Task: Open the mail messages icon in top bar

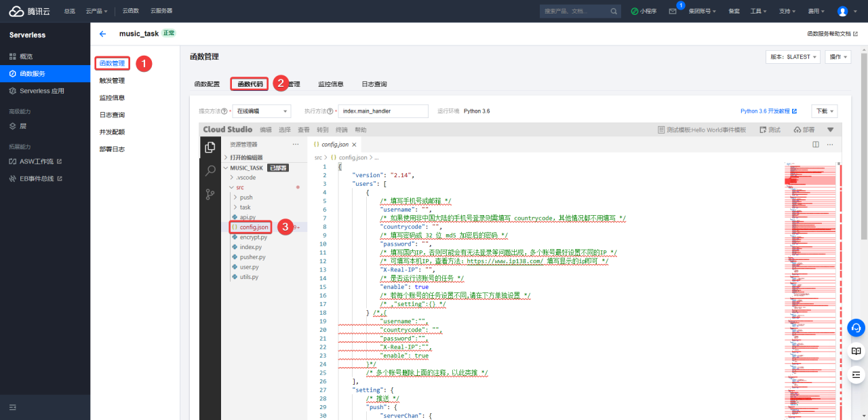Action: coord(672,12)
